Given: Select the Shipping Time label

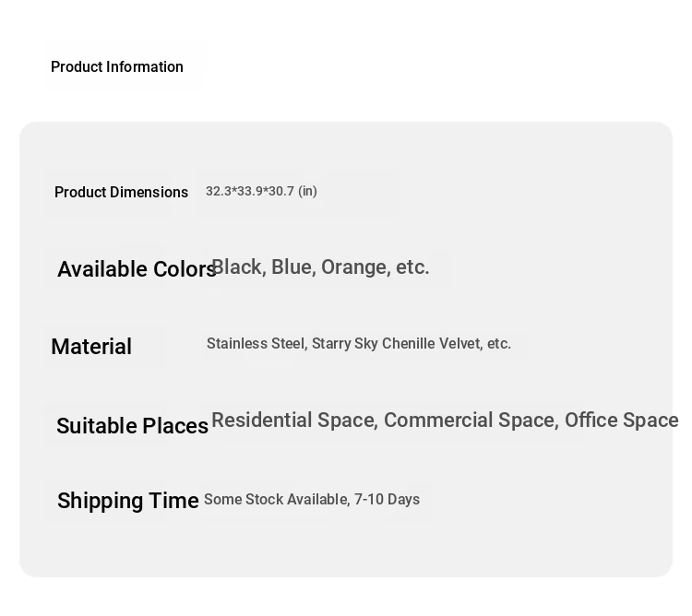Looking at the screenshot, I should coord(128,501).
